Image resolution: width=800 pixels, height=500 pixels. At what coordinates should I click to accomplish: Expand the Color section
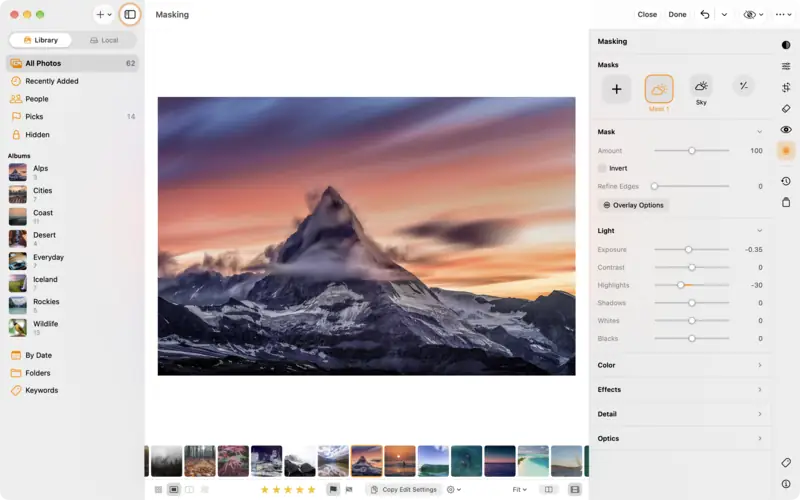[680, 365]
